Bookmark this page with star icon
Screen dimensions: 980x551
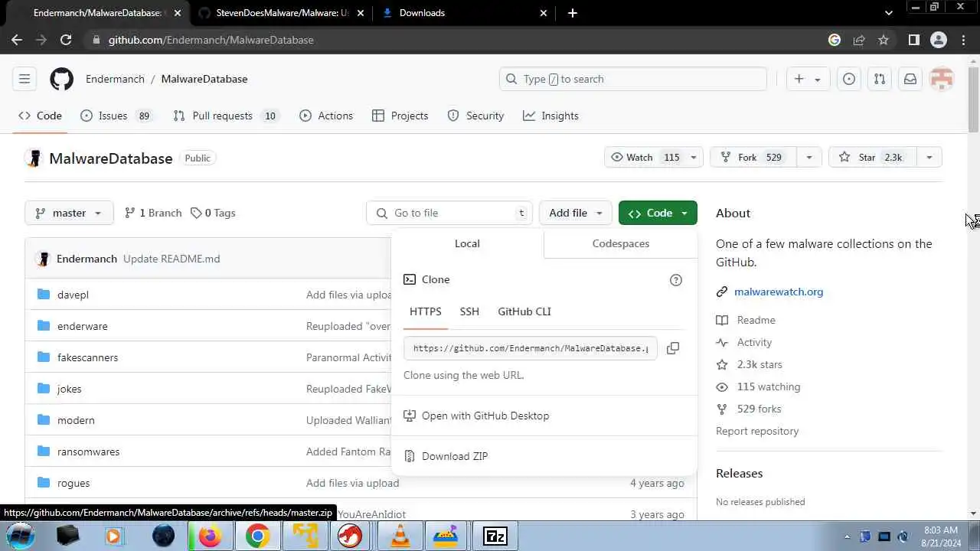pos(884,40)
